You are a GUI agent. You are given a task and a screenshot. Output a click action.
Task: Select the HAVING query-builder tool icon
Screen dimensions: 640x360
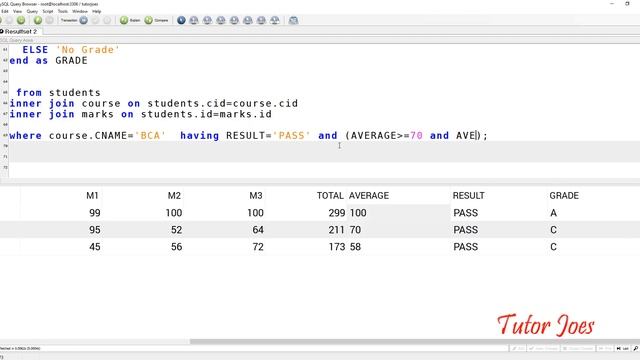248,20
